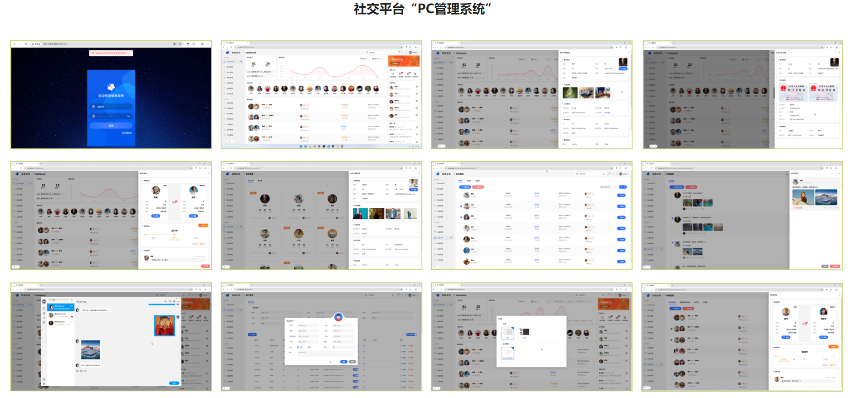Select the zhong conversation in chat list
The image size is (868, 398).
point(61,307)
